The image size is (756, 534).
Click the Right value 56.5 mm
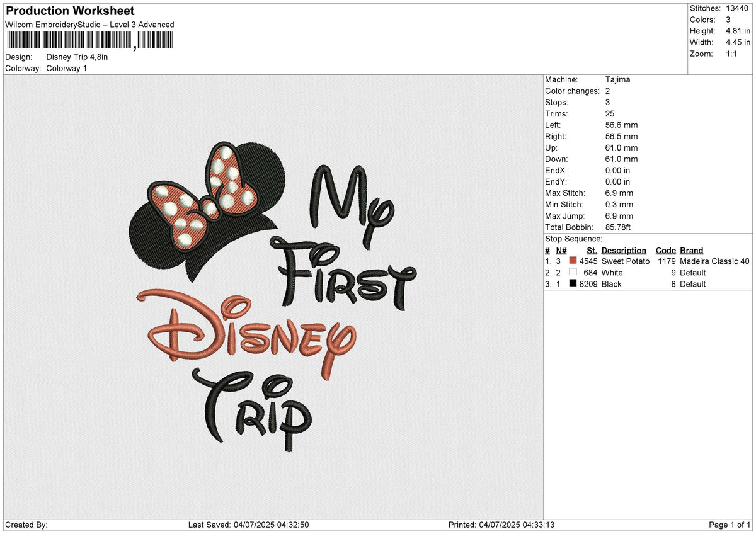click(621, 136)
